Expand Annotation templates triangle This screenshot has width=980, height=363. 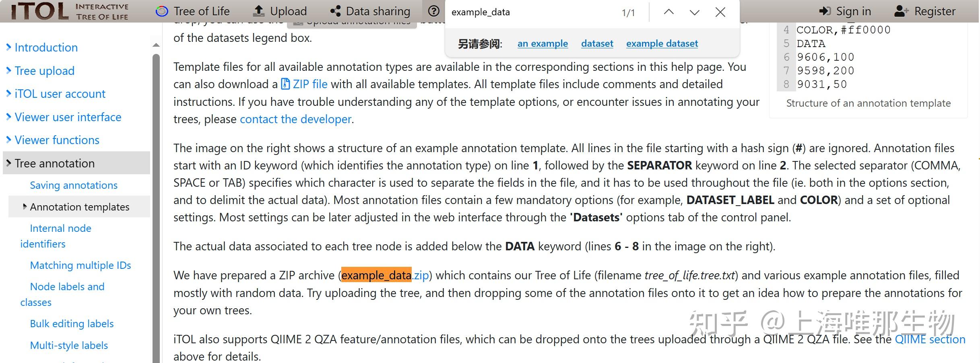coord(25,207)
